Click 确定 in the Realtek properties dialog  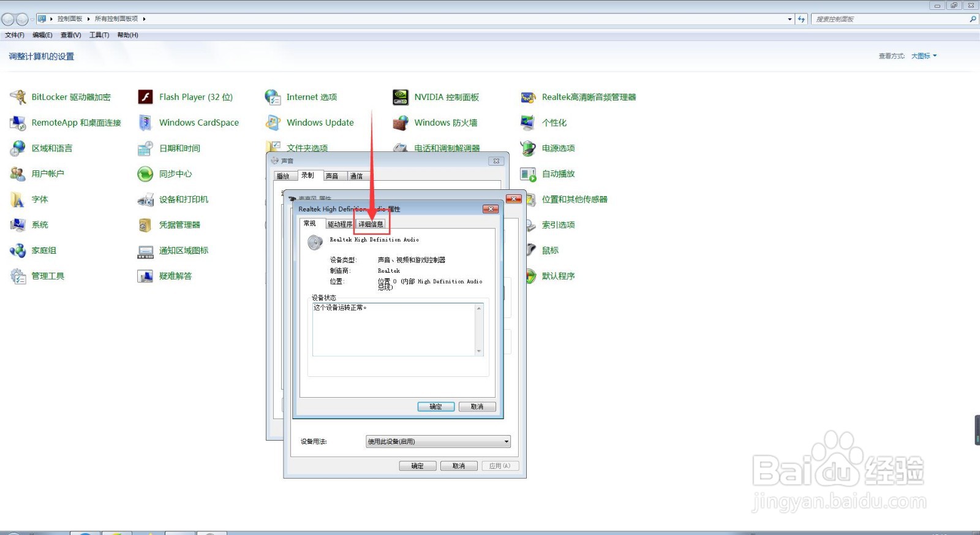pyautogui.click(x=436, y=407)
